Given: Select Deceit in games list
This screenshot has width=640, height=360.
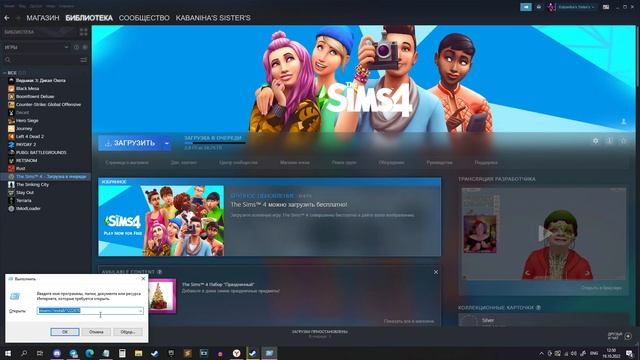Looking at the screenshot, I should pyautogui.click(x=22, y=113).
